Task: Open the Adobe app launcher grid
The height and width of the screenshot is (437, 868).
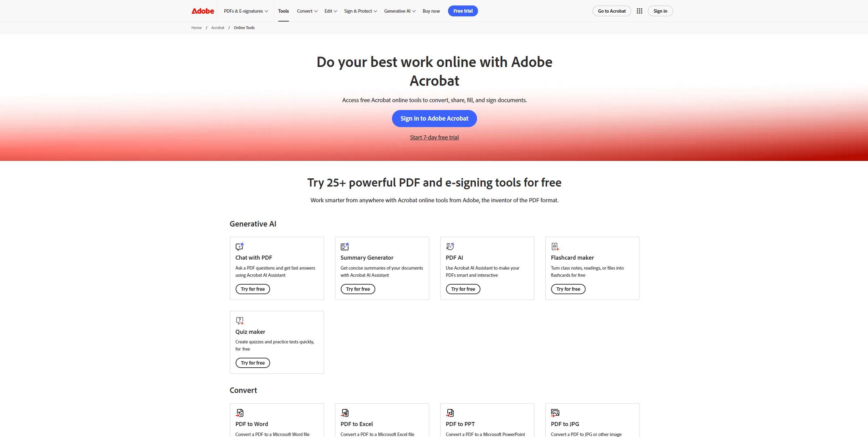Action: [640, 11]
